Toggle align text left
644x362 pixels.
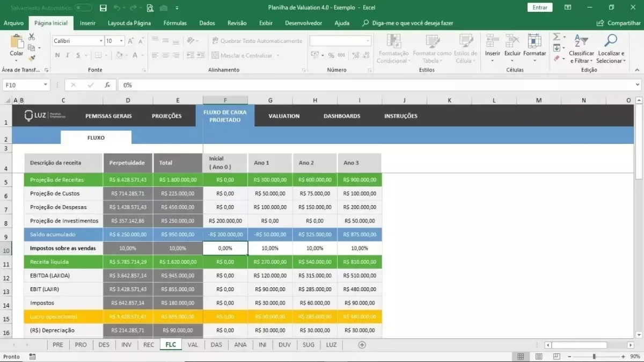tap(155, 55)
